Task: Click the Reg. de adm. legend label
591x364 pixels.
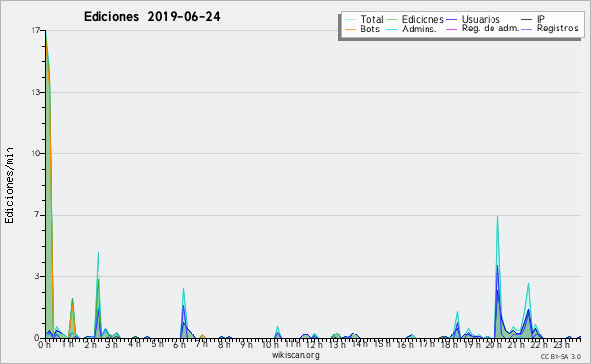Action: click(491, 29)
